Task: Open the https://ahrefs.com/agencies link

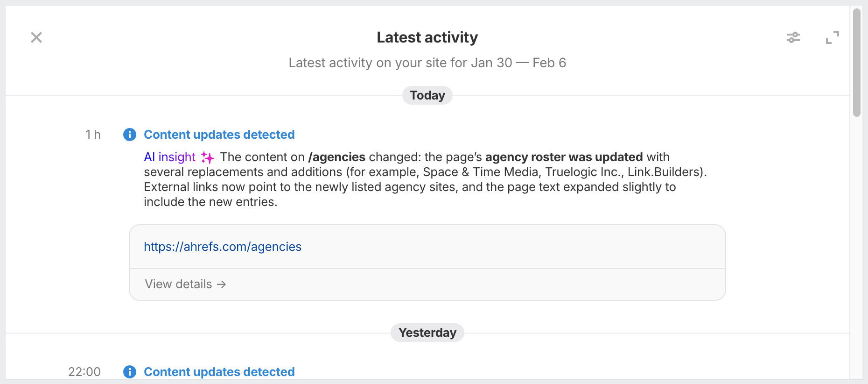Action: pyautogui.click(x=223, y=247)
